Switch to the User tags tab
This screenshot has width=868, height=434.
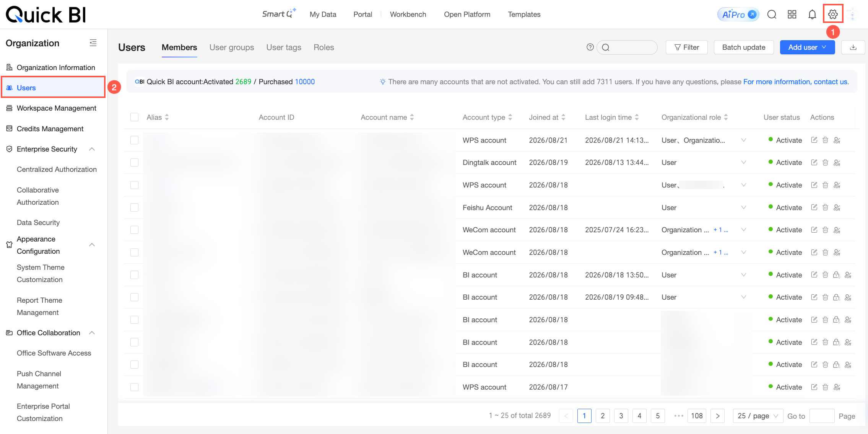pos(284,47)
